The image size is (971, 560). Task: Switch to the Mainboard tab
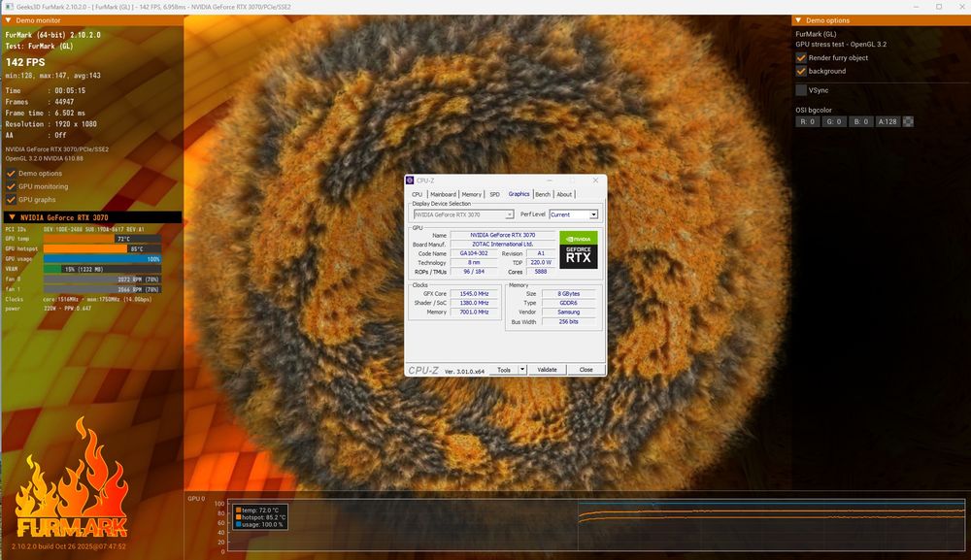(443, 194)
